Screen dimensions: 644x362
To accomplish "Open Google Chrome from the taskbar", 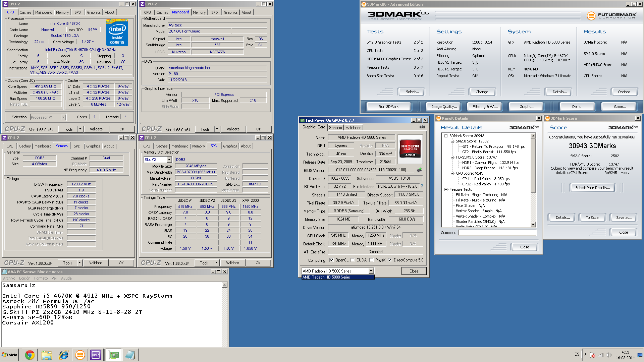I will coord(30,355).
